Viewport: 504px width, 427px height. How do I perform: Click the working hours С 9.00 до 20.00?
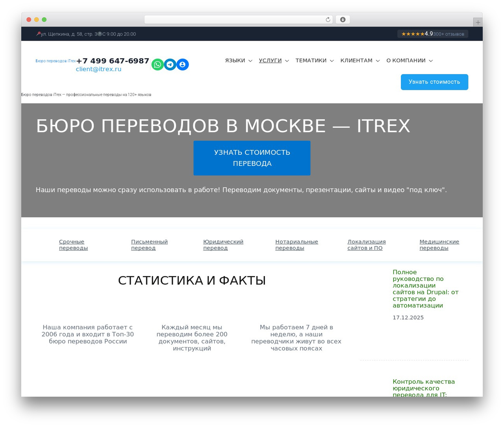(x=119, y=34)
